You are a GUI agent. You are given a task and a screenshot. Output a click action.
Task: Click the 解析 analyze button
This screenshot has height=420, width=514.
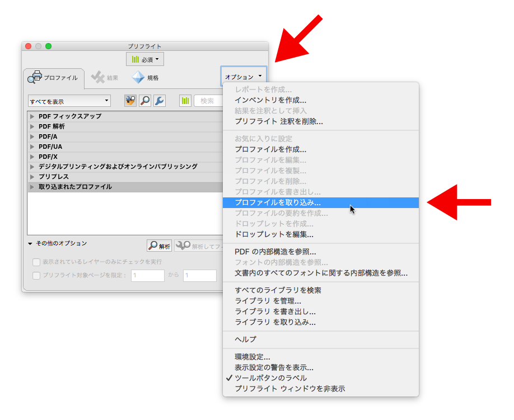[160, 246]
